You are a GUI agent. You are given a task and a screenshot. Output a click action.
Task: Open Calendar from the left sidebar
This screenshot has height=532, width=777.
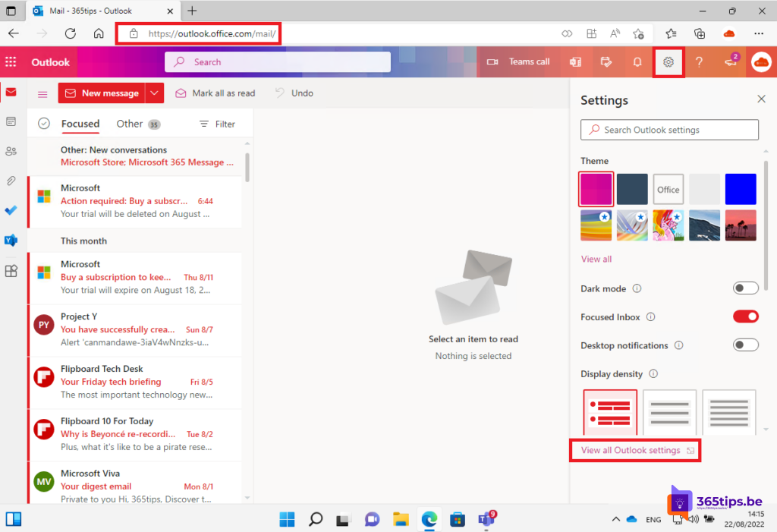click(11, 121)
